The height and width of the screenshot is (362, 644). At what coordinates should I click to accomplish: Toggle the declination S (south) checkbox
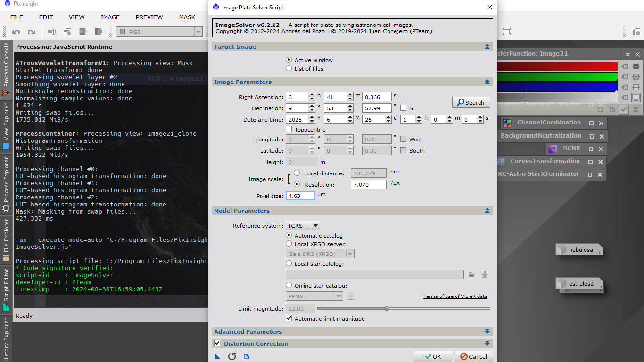403,108
